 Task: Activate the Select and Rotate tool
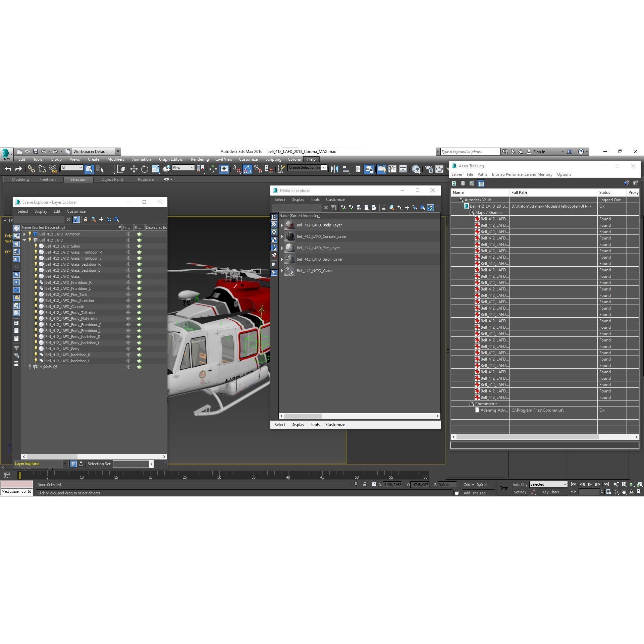(145, 169)
